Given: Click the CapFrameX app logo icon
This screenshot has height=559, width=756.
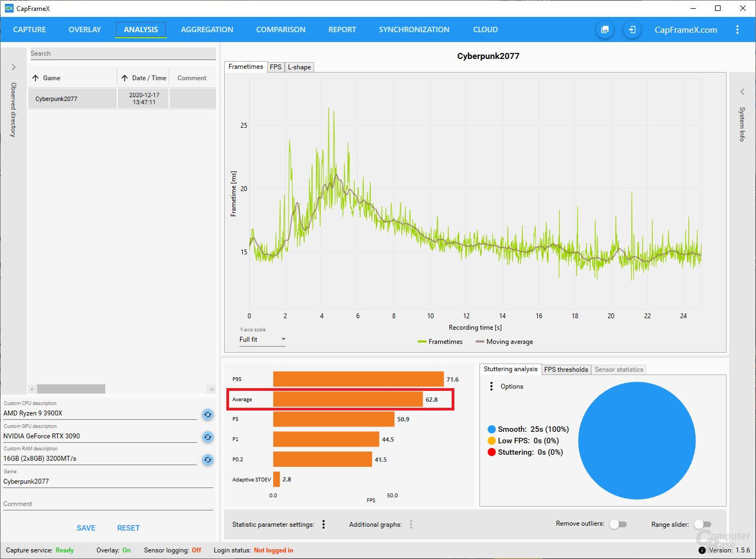Looking at the screenshot, I should click(x=9, y=8).
